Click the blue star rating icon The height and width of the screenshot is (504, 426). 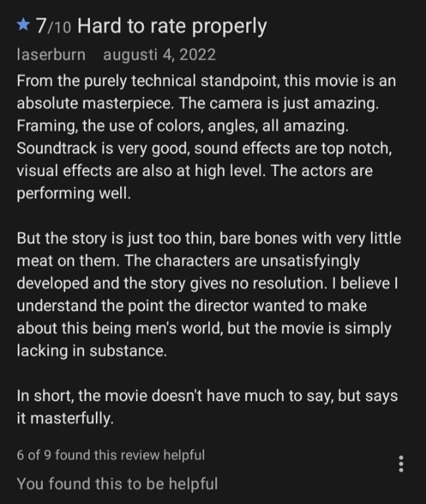(x=23, y=26)
